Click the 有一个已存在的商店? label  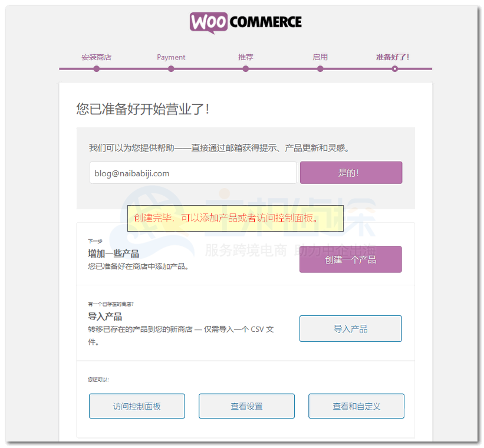tap(110, 304)
